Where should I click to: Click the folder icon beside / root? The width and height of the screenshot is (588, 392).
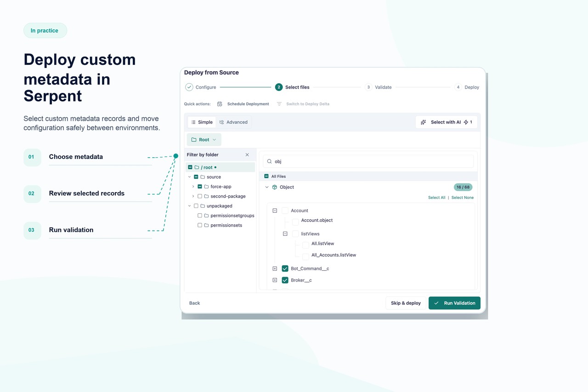197,167
